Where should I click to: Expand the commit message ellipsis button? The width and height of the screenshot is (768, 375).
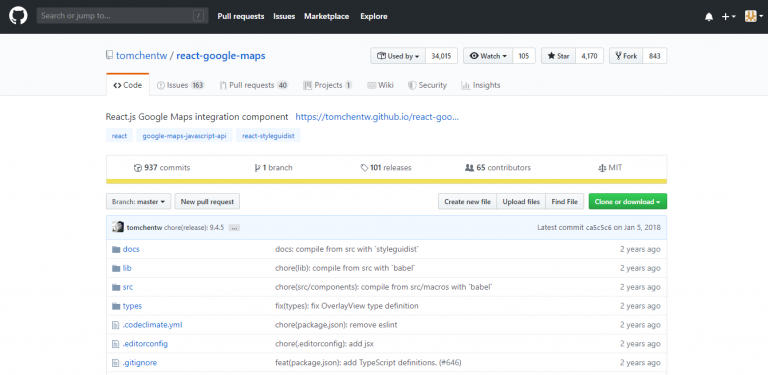234,228
